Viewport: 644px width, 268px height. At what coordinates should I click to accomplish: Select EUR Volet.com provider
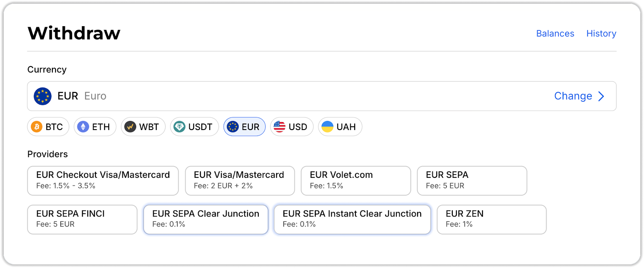[x=356, y=180]
